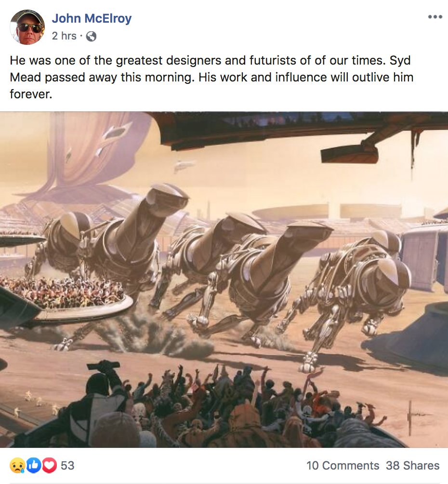Open the post's 2 hrs timestamp

(64, 36)
